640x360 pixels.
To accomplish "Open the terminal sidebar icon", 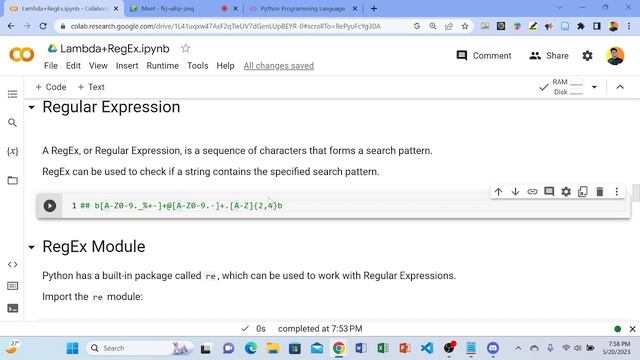I will click(x=13, y=308).
